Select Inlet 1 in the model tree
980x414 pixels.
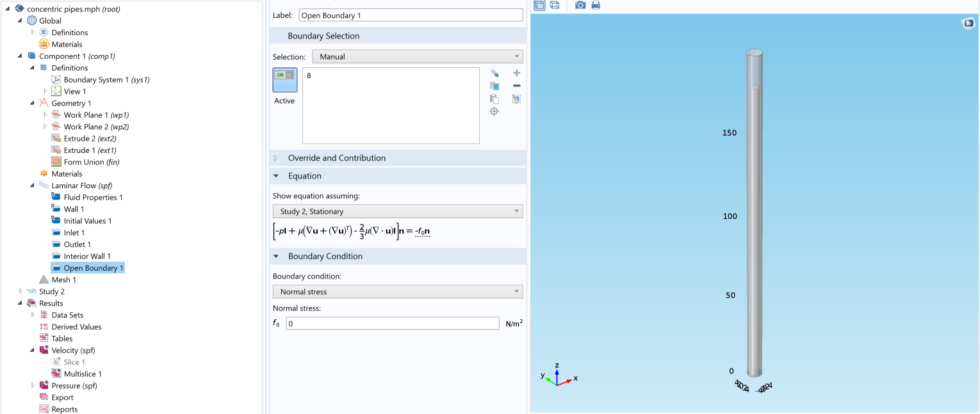[x=74, y=233]
